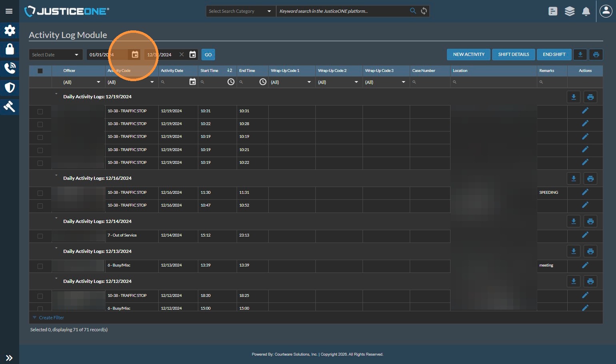
Task: Open the start date calendar picker
Action: tap(135, 55)
